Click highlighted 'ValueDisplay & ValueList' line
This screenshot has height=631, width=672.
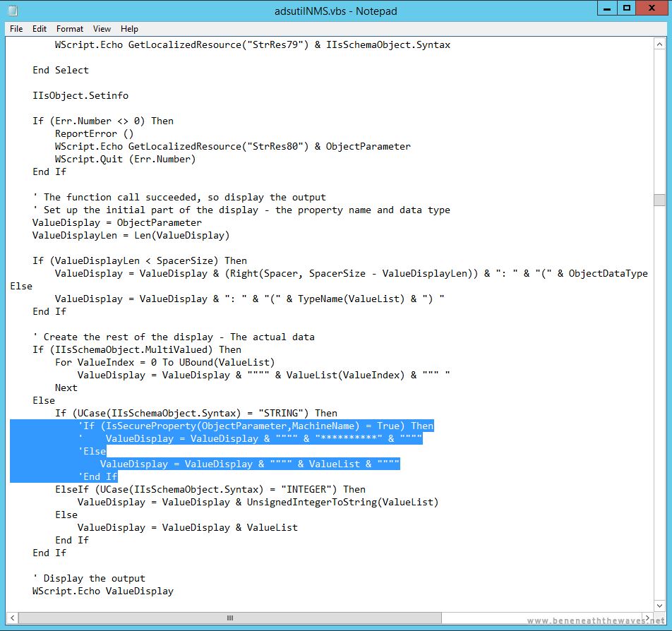(250, 464)
